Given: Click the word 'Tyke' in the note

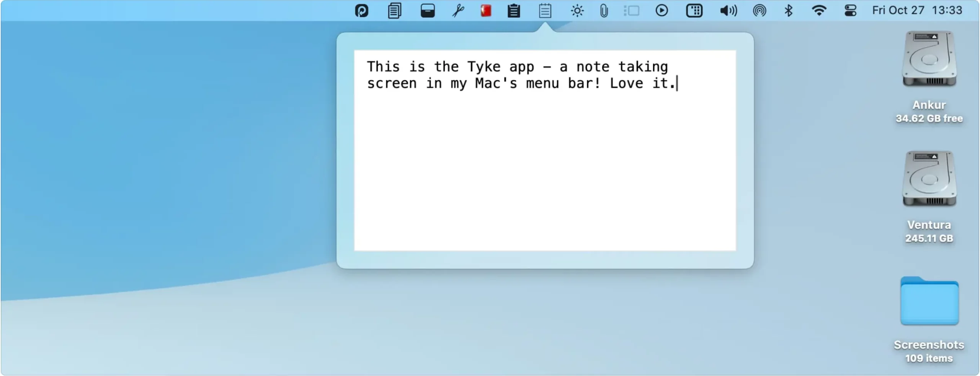Looking at the screenshot, I should coord(484,67).
